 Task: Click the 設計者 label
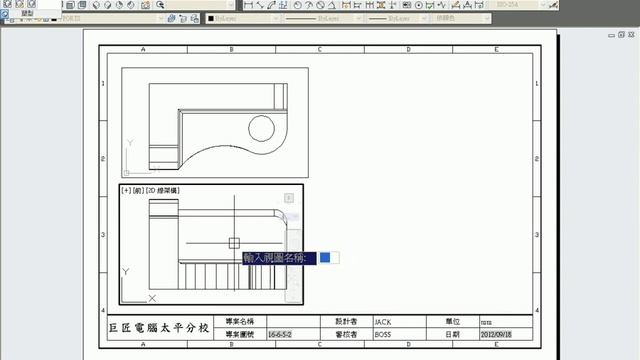click(346, 322)
